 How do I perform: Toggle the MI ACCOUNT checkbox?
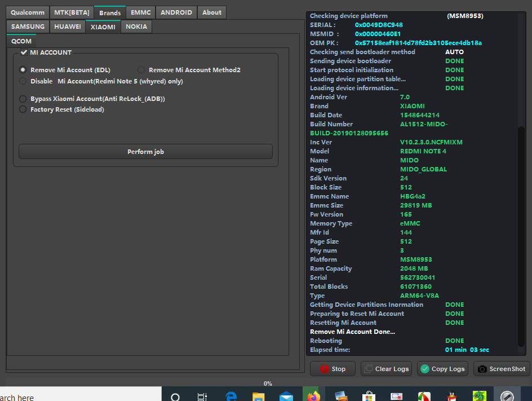[24, 52]
